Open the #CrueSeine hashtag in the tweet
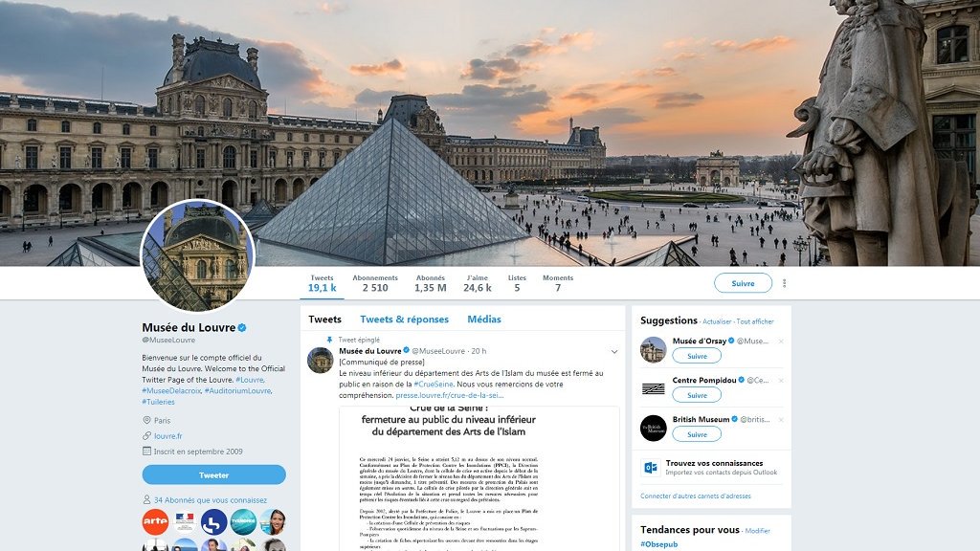Viewport: 980px width, 551px height. pyautogui.click(x=434, y=385)
